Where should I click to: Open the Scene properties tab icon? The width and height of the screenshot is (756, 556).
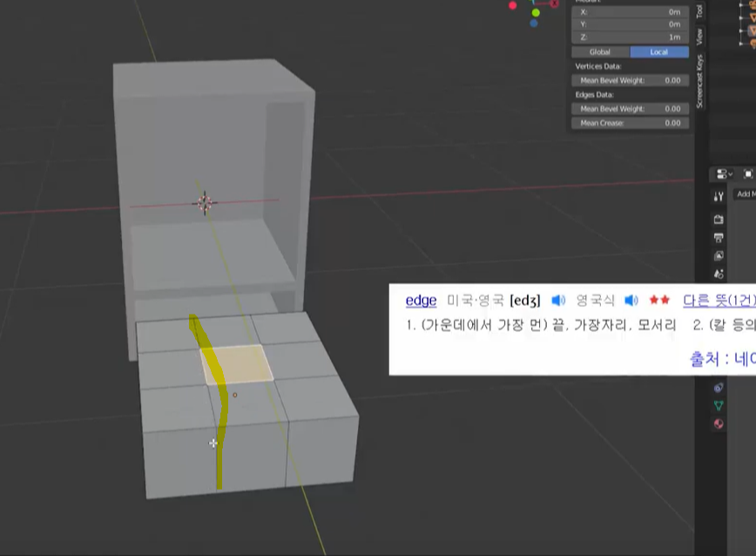(x=719, y=274)
